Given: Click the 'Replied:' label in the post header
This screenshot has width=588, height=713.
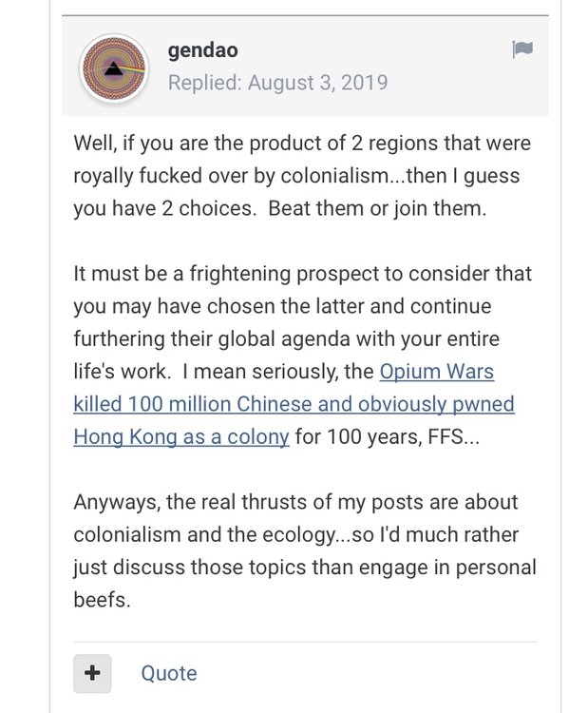Looking at the screenshot, I should pyautogui.click(x=205, y=82).
